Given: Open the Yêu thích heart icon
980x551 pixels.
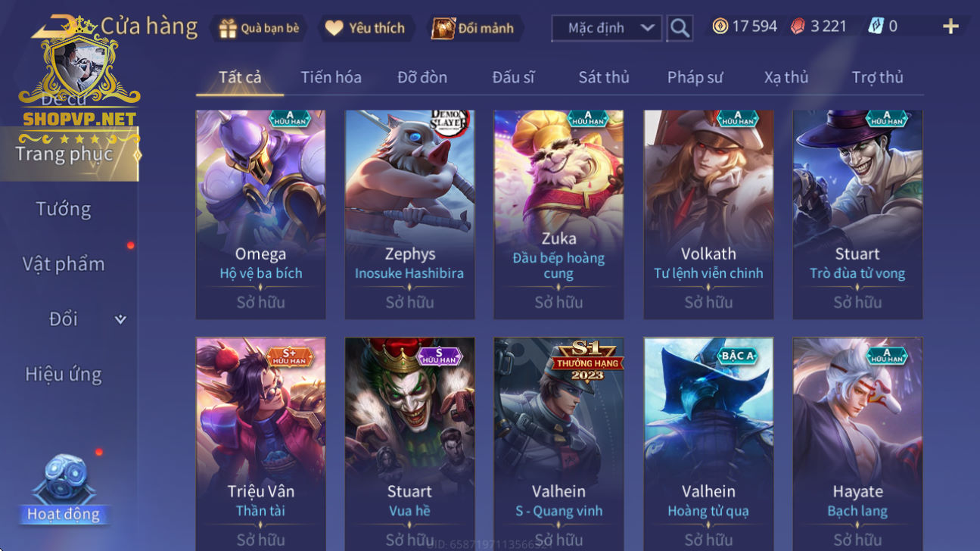Looking at the screenshot, I should (334, 28).
